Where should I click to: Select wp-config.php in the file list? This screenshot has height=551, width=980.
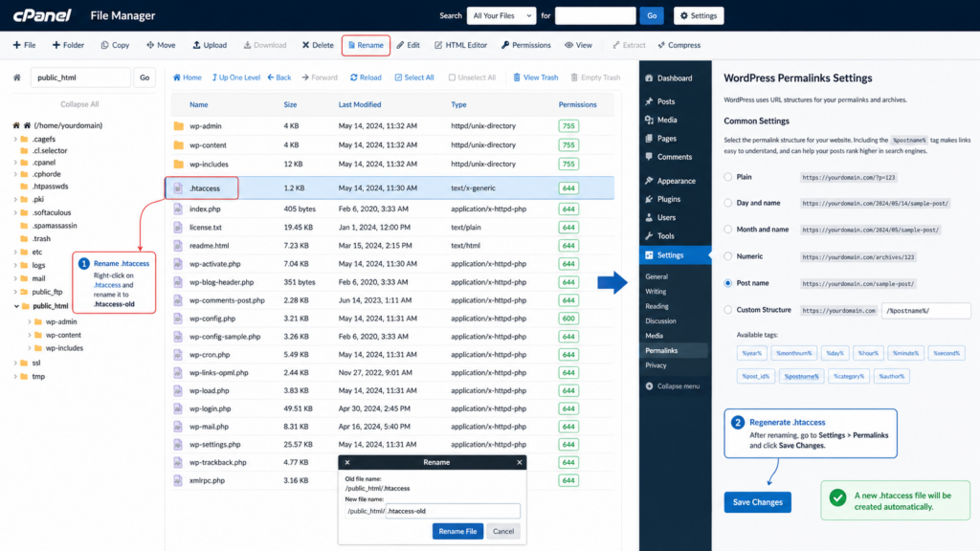392,319
